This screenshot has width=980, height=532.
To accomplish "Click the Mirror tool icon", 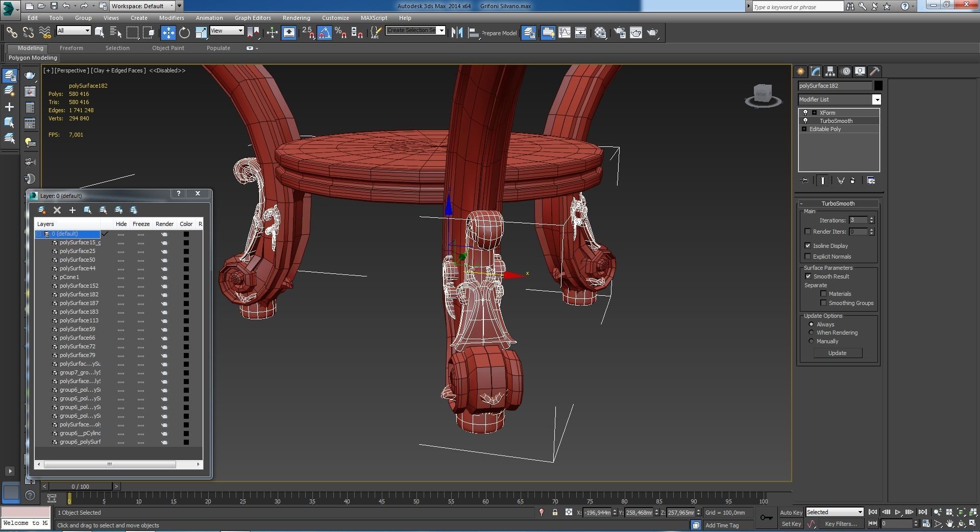I will (x=457, y=33).
